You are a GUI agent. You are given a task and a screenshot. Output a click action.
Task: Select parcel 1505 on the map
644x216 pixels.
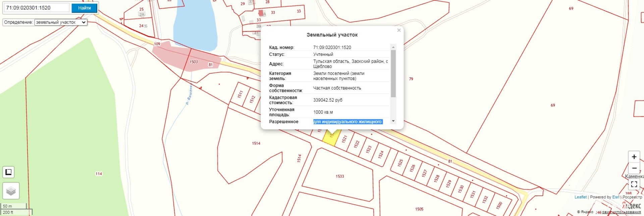[419, 209]
